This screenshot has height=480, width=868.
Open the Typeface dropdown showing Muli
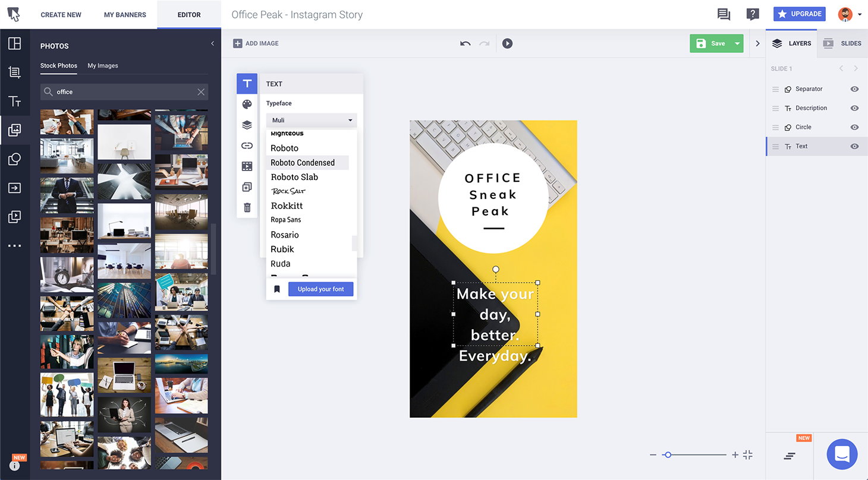312,120
